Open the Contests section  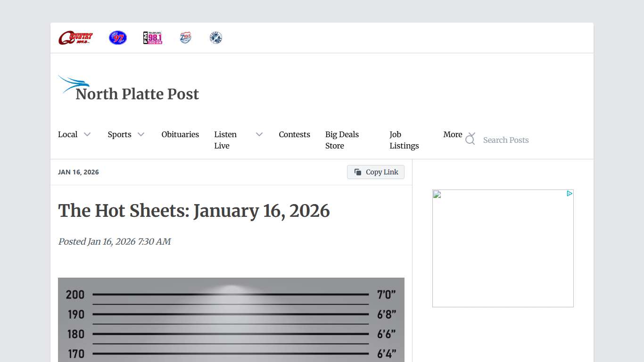[294, 134]
